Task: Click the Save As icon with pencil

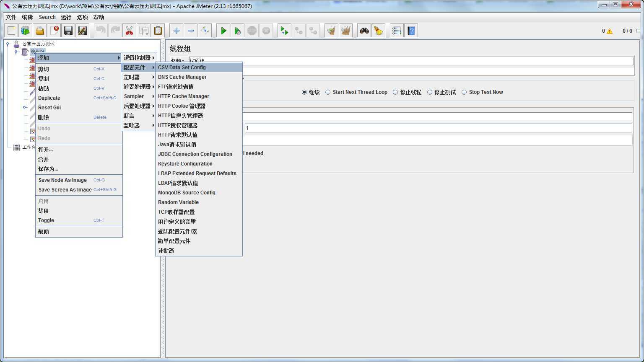Action: click(x=83, y=31)
